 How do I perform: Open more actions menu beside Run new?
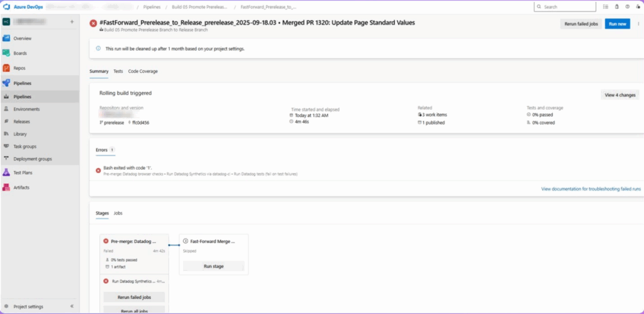coord(637,24)
